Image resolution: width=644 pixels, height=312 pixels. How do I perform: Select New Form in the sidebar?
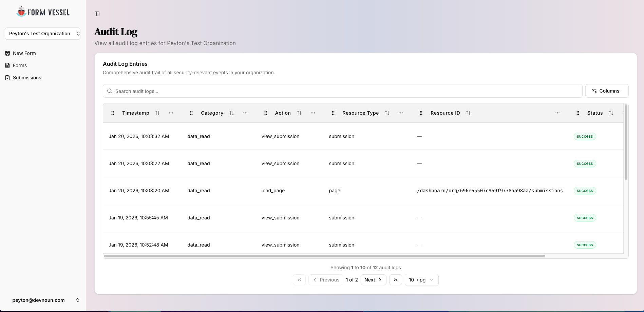click(24, 53)
